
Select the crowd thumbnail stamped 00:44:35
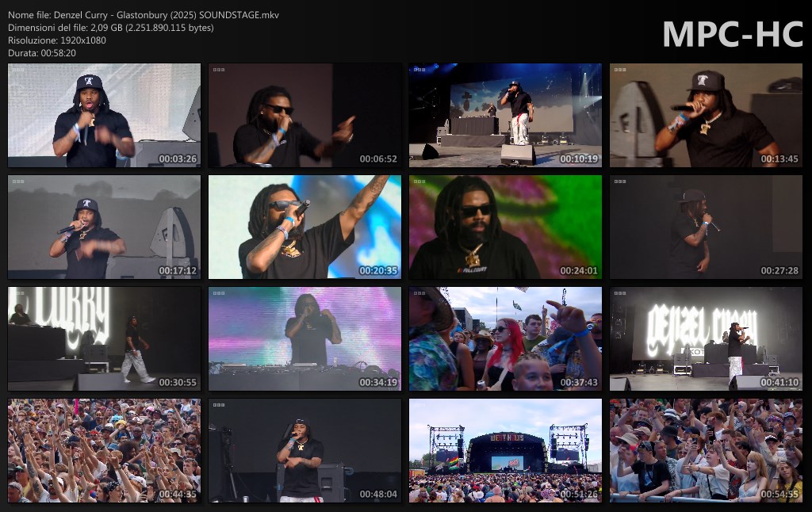[x=104, y=450]
